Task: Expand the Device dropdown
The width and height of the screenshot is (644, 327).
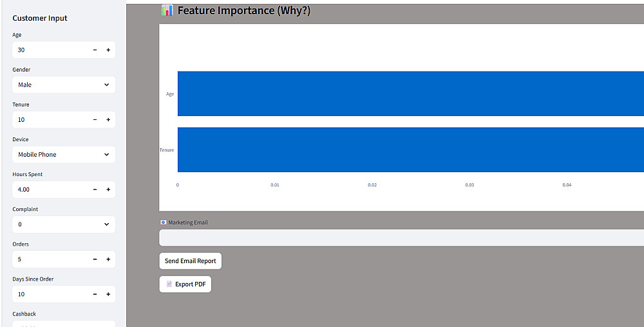Action: 63,155
